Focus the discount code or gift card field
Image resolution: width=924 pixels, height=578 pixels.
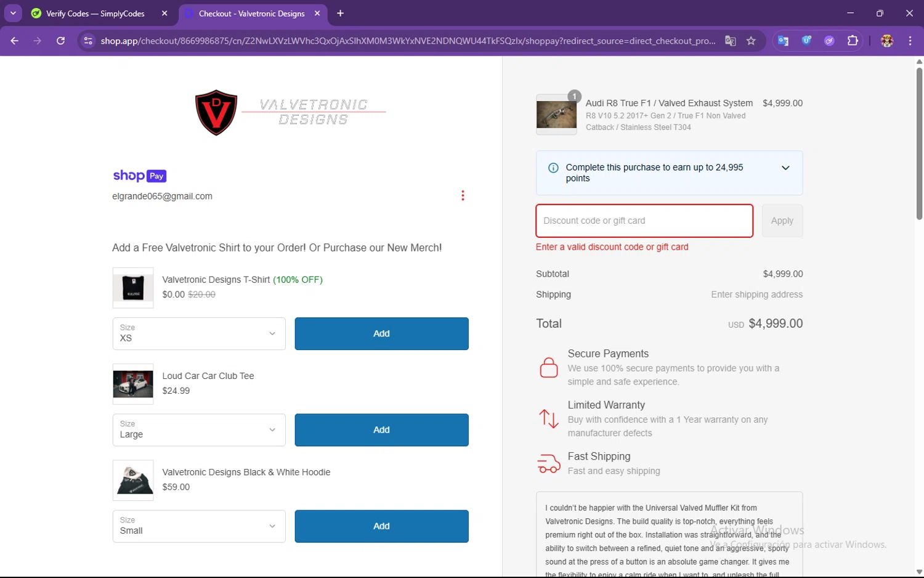coord(644,221)
